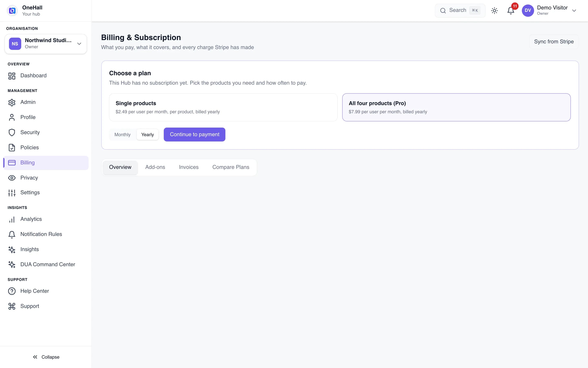Select the Privacy eye icon
Image resolution: width=588 pixels, height=368 pixels.
[12, 178]
